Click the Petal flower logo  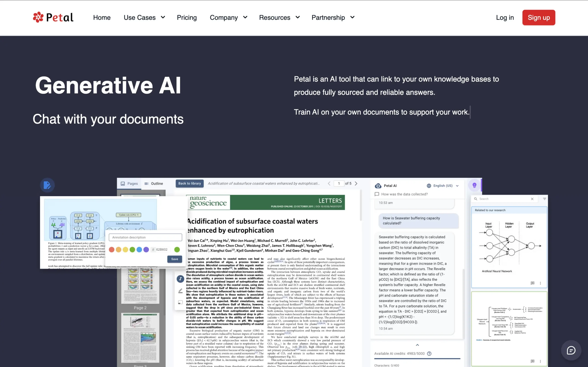pyautogui.click(x=38, y=17)
